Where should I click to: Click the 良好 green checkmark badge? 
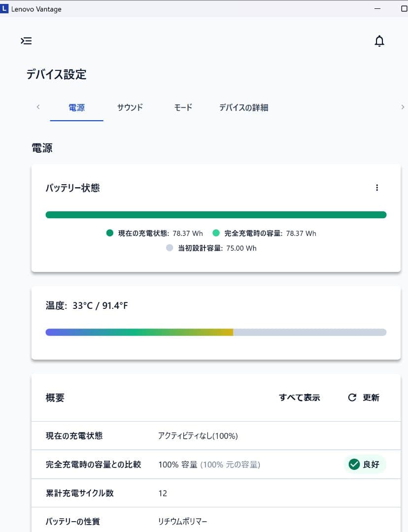coord(365,464)
